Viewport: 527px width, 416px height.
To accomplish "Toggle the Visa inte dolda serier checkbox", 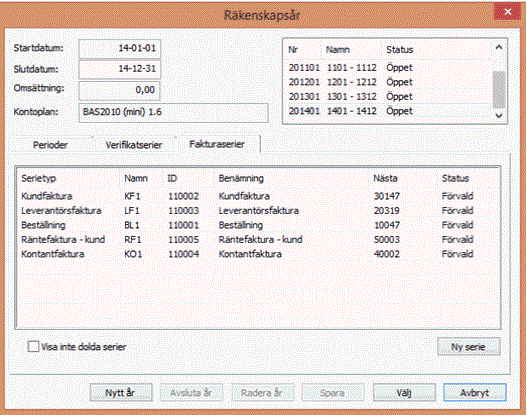I will coord(33,346).
